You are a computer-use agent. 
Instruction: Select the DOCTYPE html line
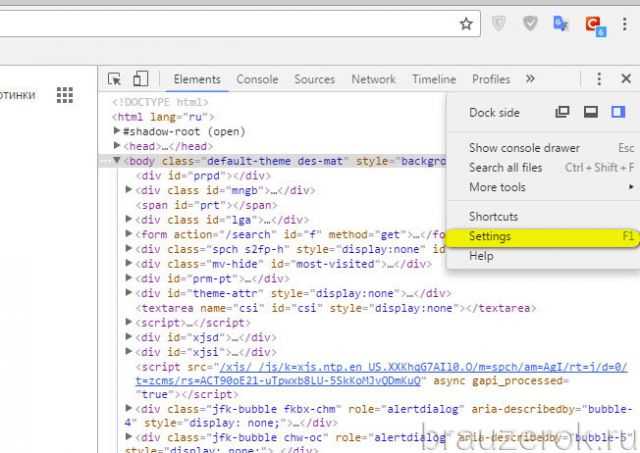[160, 102]
